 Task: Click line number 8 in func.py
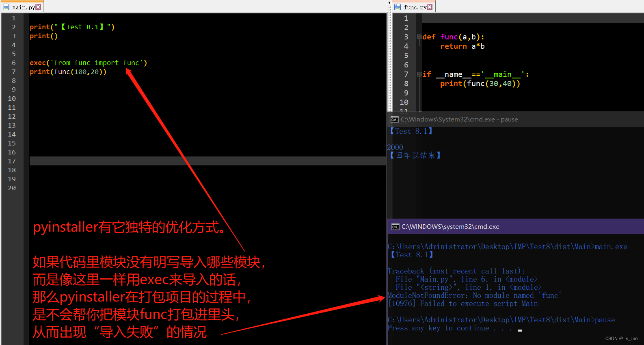[x=406, y=84]
